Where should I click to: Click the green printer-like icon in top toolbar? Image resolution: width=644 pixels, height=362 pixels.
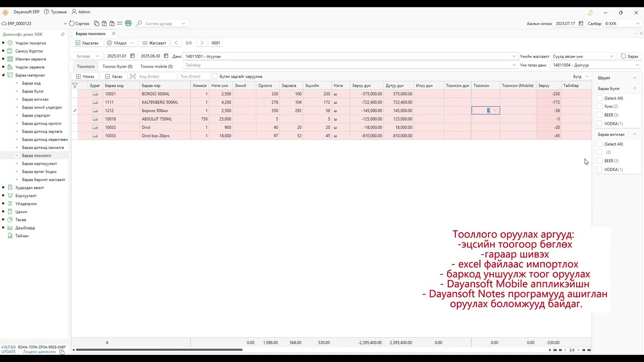coord(128,24)
